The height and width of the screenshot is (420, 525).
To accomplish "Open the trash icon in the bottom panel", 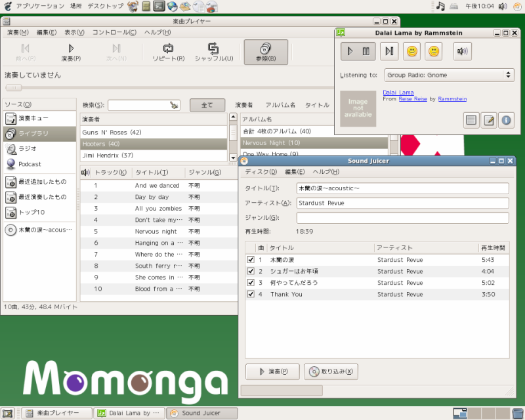I will click(518, 413).
